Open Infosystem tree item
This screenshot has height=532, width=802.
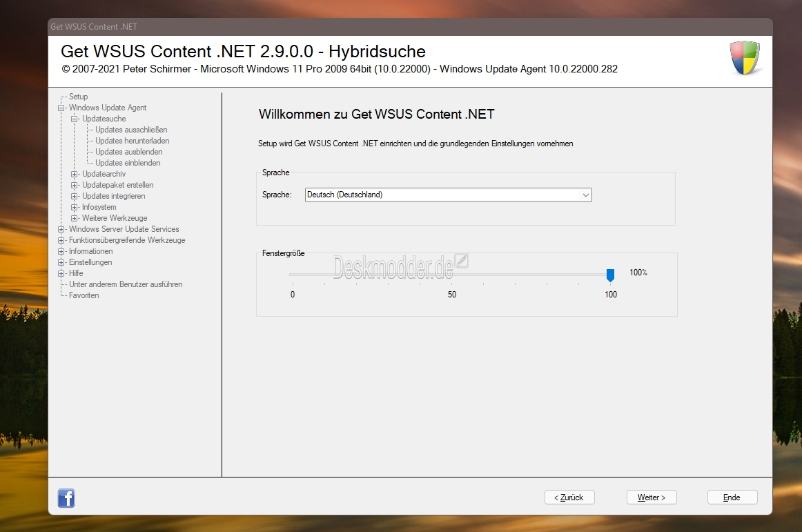tap(99, 207)
